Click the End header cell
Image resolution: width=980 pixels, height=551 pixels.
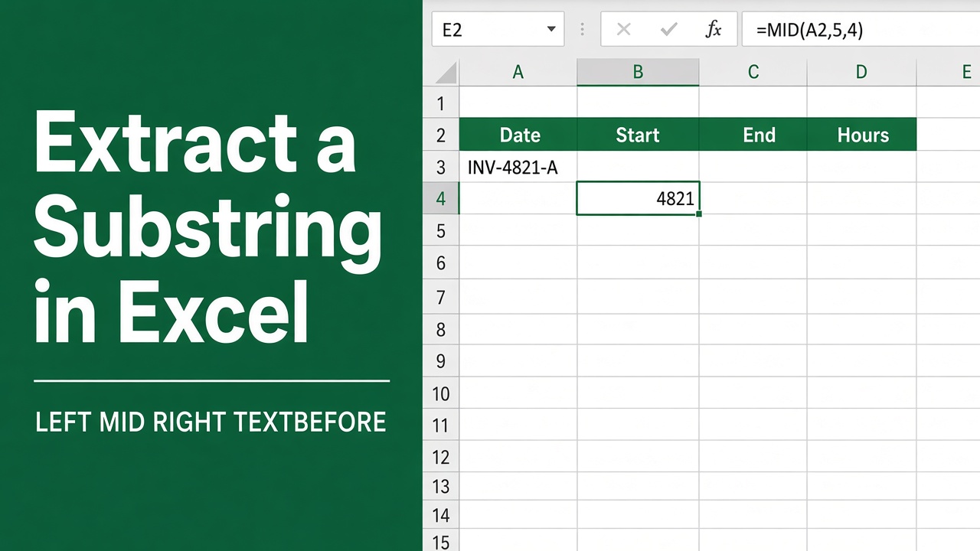[753, 135]
